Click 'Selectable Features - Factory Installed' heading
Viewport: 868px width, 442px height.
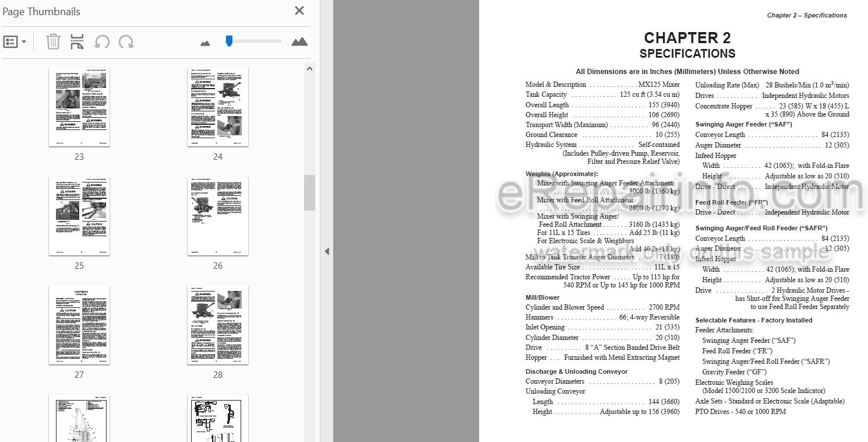click(x=754, y=320)
